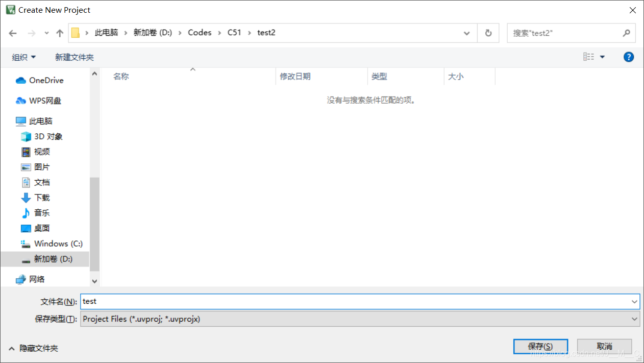This screenshot has width=644, height=363.
Task: Click the 图片 picture icon
Action: tap(26, 167)
